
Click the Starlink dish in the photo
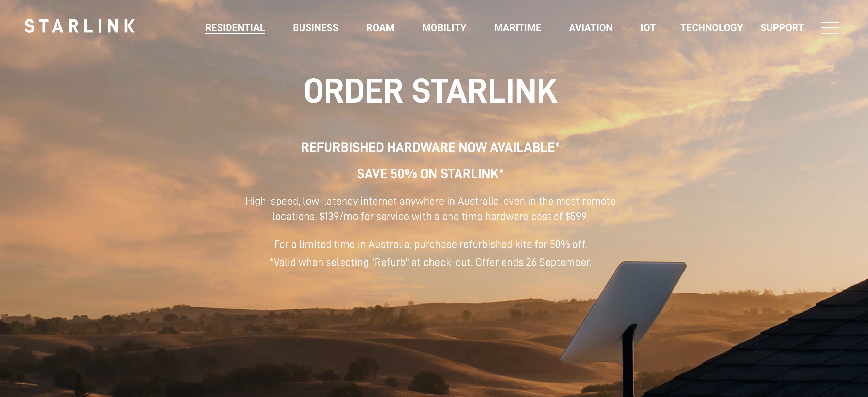click(624, 313)
